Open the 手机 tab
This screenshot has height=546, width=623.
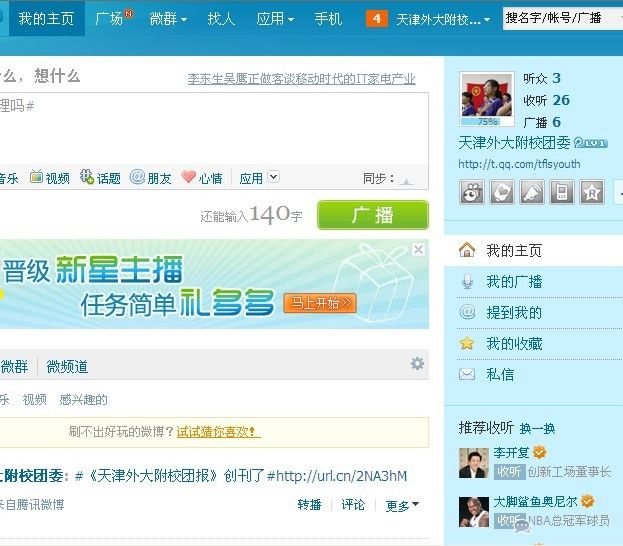[x=328, y=19]
